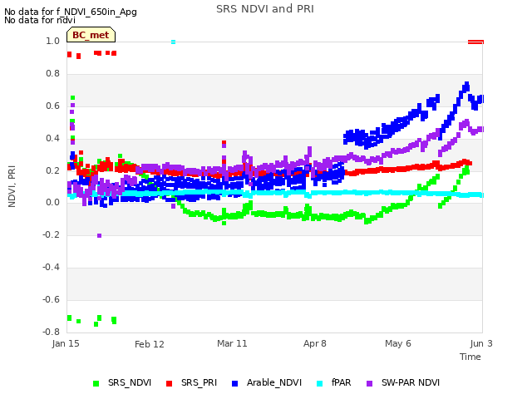Click the 0.0 y-axis tick label
532x399 pixels.
52,203
